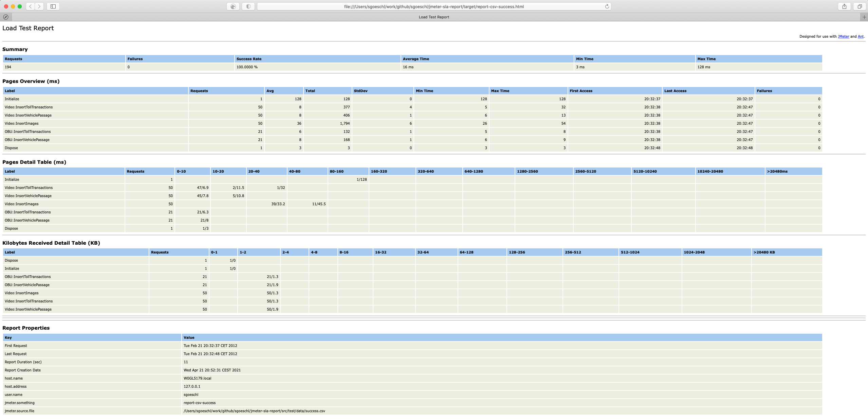868x419 pixels.
Task: Click Video:InsertImages row in Pages Overview
Action: (22, 123)
